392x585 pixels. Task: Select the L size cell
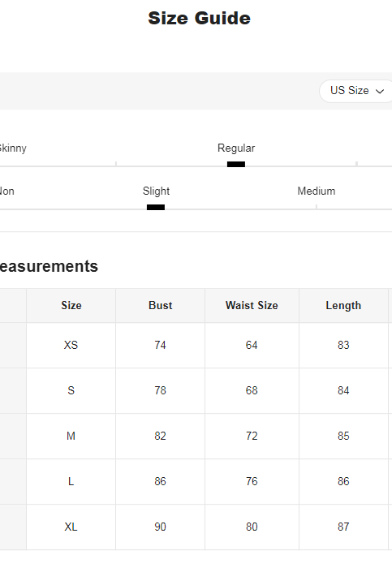(x=71, y=482)
